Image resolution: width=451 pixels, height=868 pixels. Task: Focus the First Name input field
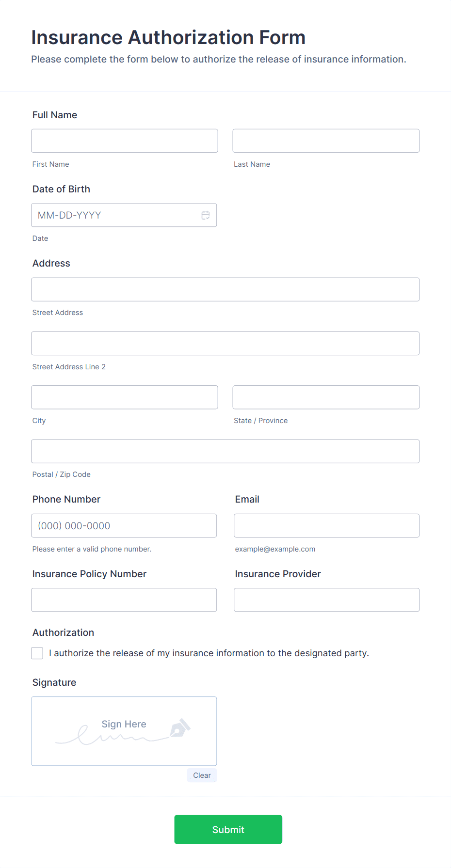click(x=124, y=141)
